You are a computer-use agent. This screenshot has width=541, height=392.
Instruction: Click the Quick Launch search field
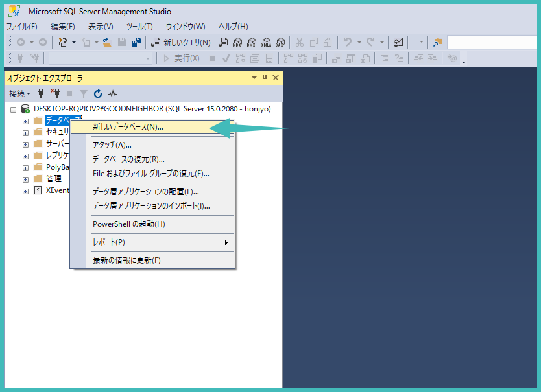[492, 42]
